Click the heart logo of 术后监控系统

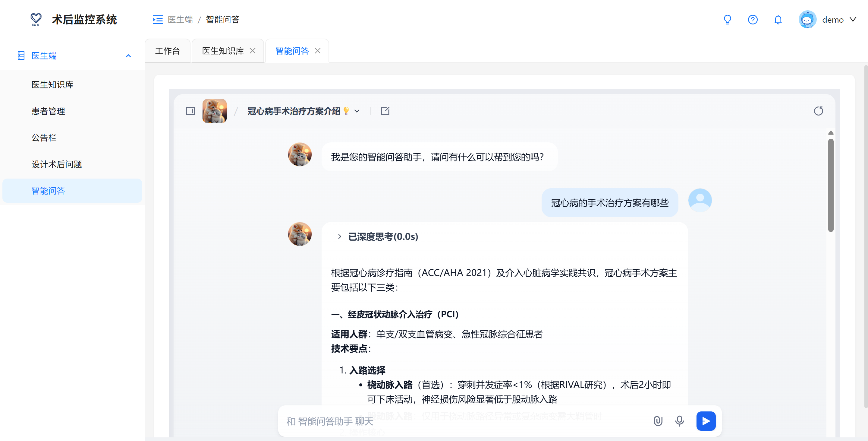[36, 19]
